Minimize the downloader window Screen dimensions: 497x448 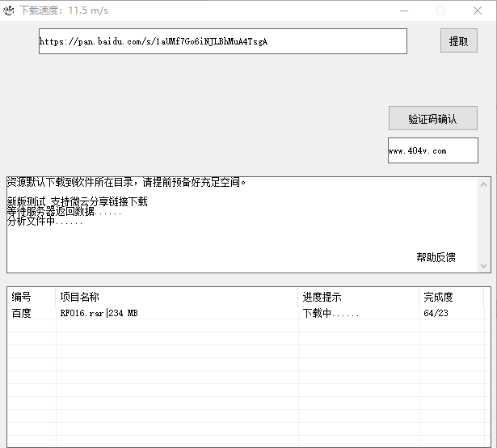pos(403,11)
